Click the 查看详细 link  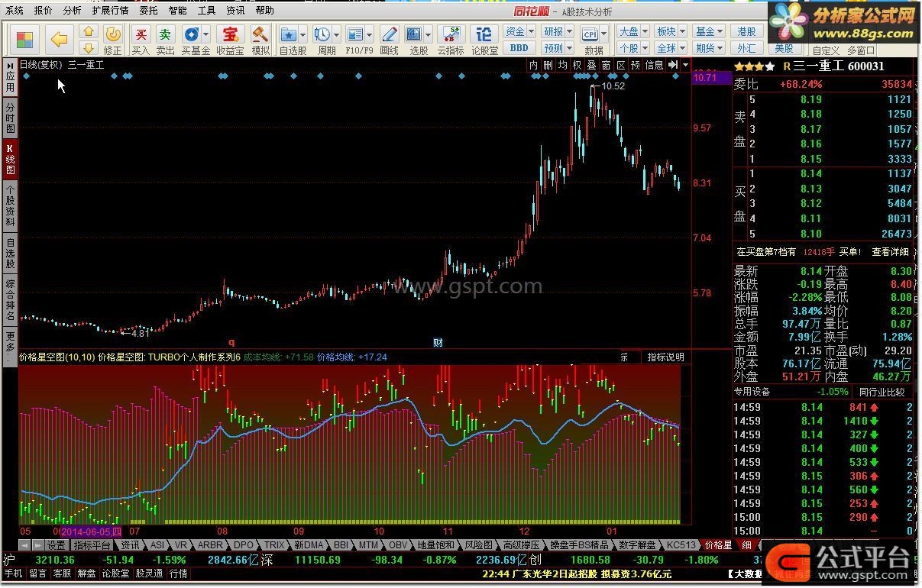(x=890, y=252)
